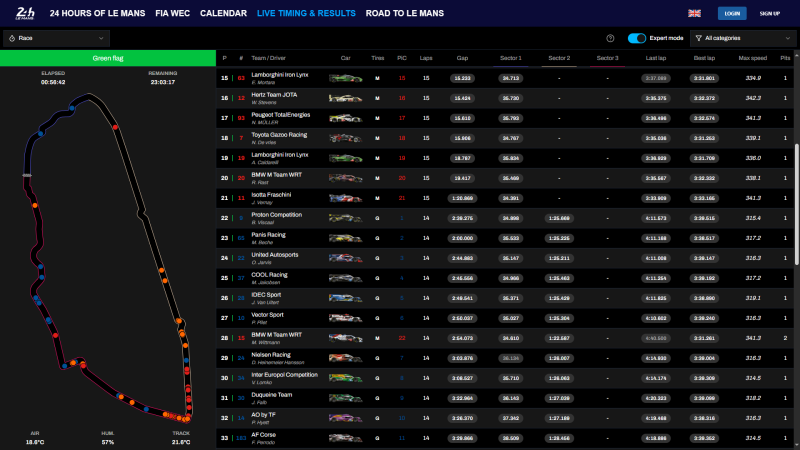Click the filter funnel icon beside All categories

click(x=698, y=38)
